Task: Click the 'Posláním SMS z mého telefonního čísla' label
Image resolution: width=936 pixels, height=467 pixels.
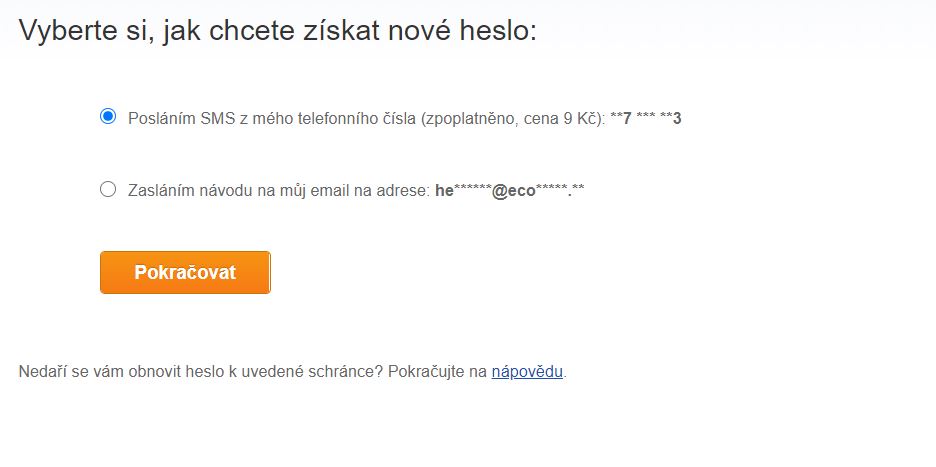Action: click(x=272, y=118)
